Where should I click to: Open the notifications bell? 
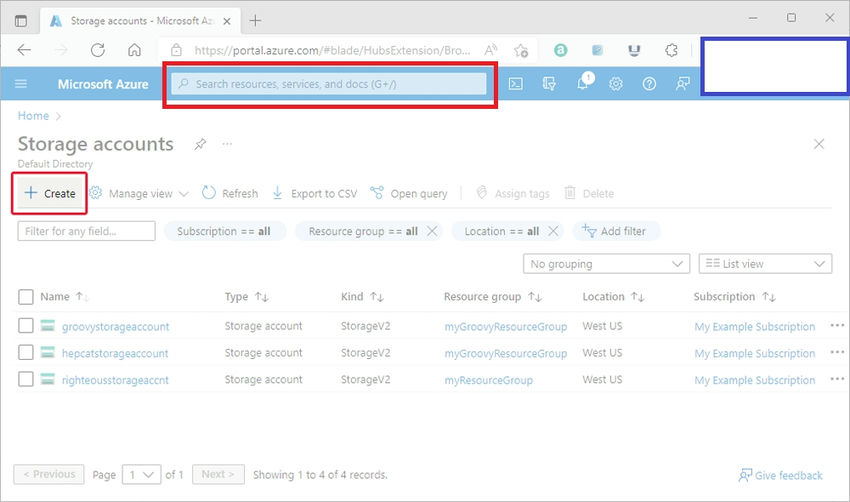click(583, 83)
